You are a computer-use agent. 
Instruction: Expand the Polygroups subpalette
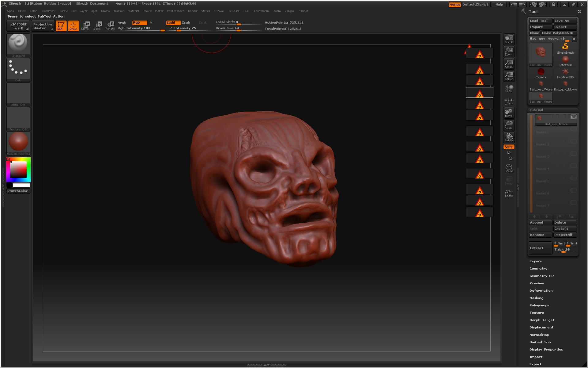tap(539, 305)
